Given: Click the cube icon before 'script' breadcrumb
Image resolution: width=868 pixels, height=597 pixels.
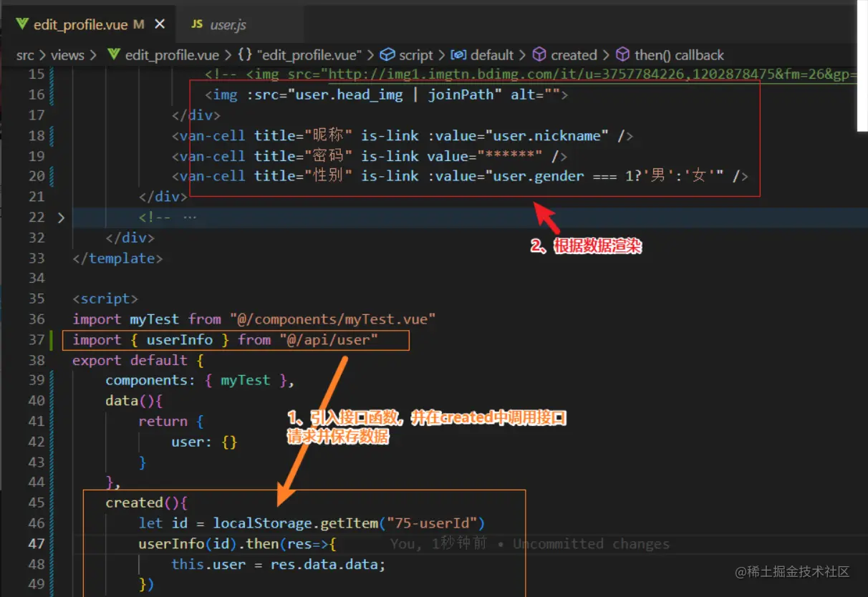Looking at the screenshot, I should pos(387,55).
